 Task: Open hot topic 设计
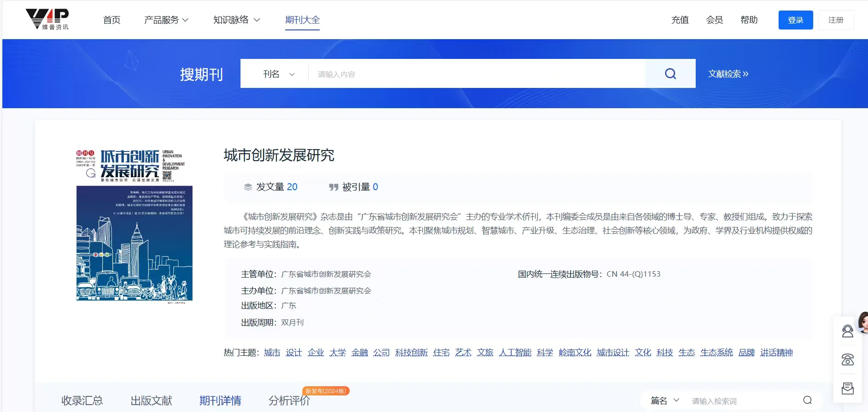(x=293, y=353)
